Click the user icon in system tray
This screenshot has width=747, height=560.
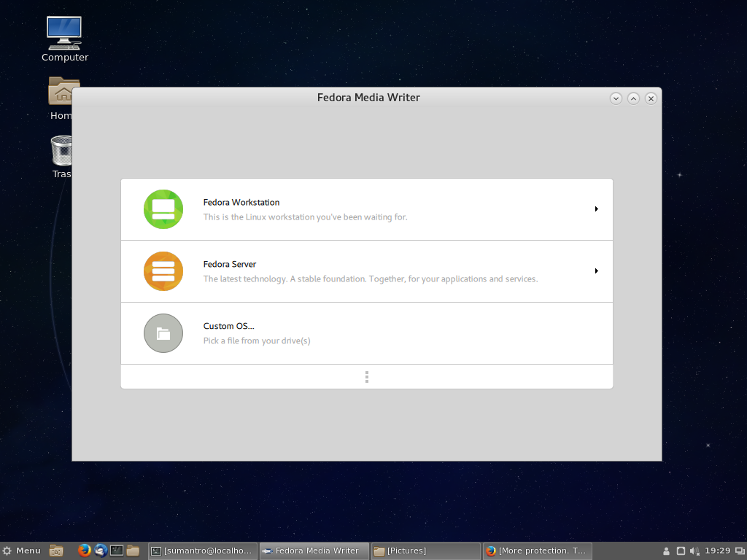[667, 551]
